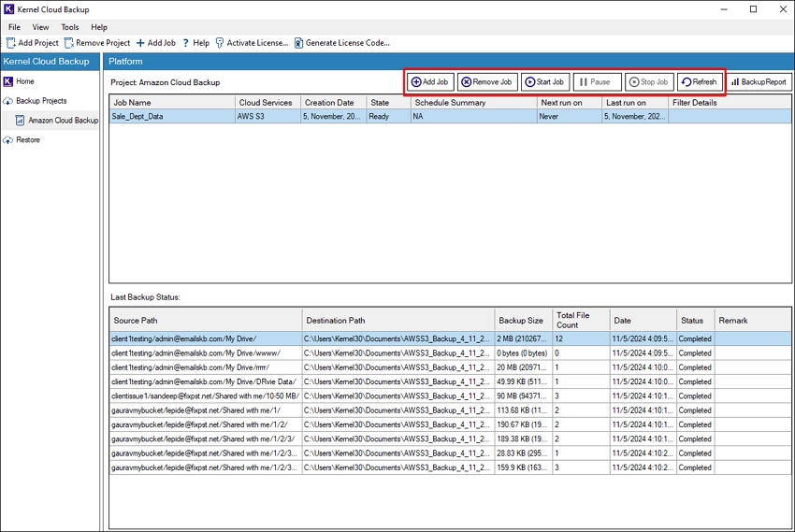Click the Backup Size column header
The height and width of the screenshot is (532, 795).
coord(523,320)
